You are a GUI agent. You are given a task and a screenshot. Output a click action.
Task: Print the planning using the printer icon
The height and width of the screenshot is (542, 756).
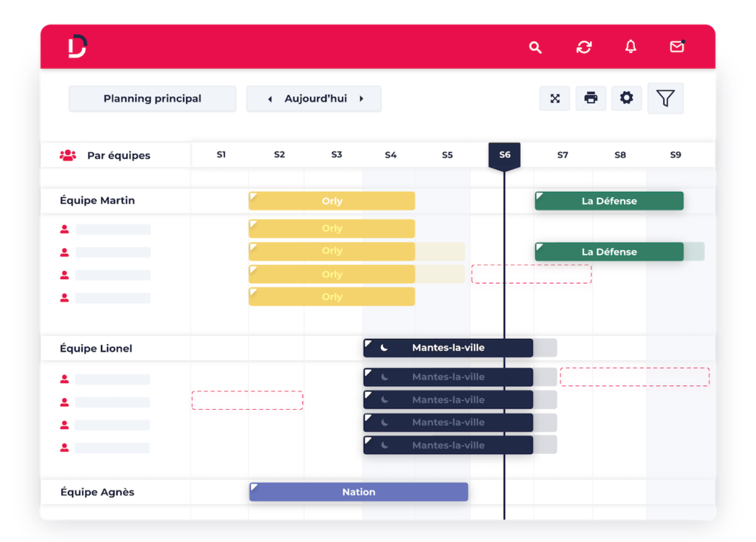pos(591,97)
